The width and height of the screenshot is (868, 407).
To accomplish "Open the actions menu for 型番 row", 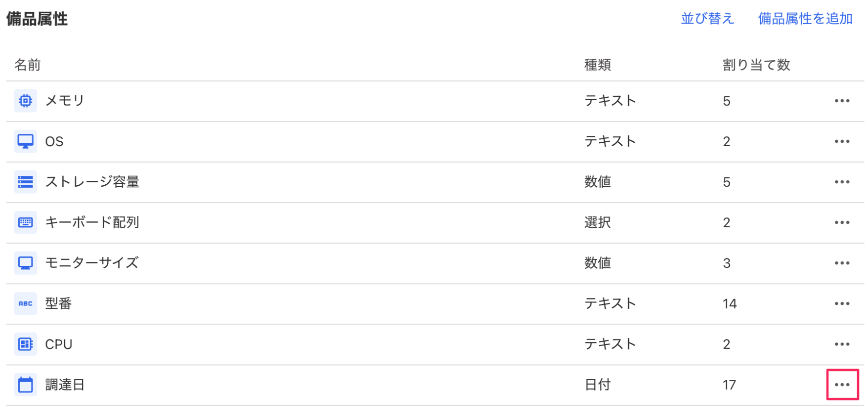I will tap(842, 303).
